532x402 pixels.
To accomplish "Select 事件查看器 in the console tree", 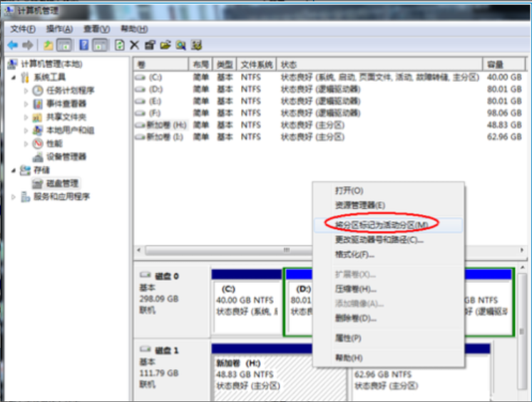I will (66, 104).
